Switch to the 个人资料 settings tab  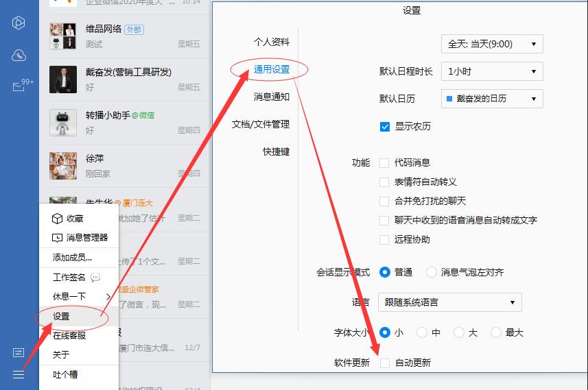[272, 42]
